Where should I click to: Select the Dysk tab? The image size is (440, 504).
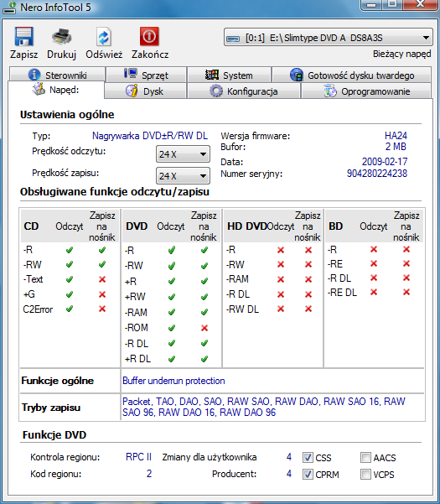pyautogui.click(x=145, y=91)
